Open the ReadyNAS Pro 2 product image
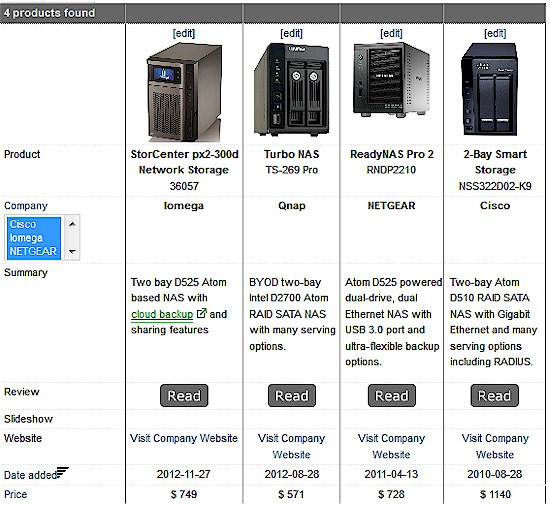 click(391, 80)
